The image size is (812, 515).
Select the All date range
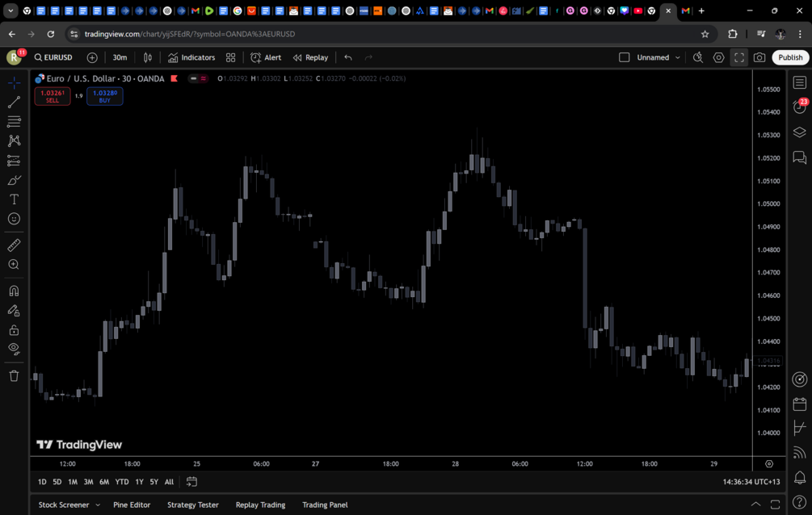coord(169,482)
